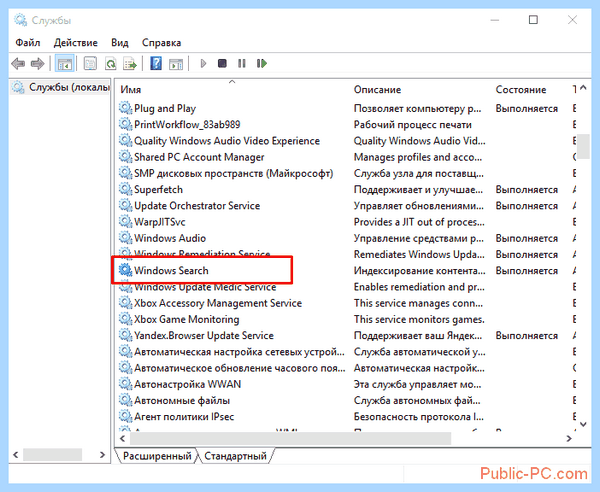The image size is (600, 492).
Task: Click the gear icon next to Windows Search
Action: coord(125,270)
